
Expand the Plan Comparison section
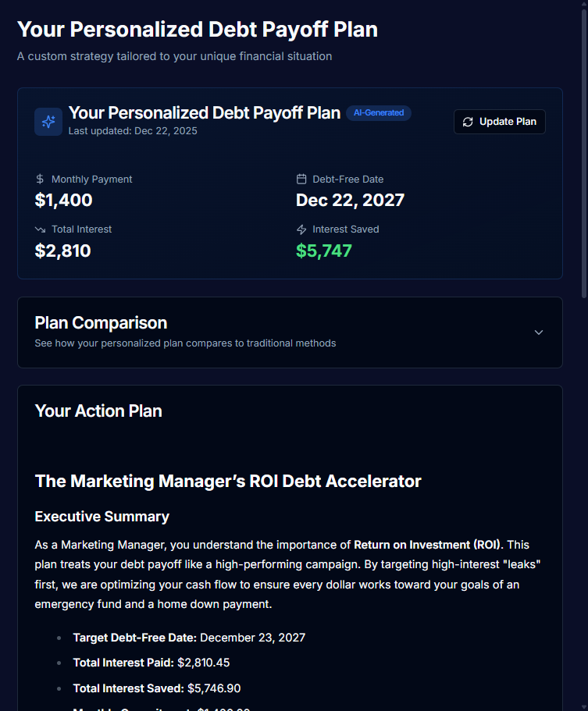tap(289, 332)
